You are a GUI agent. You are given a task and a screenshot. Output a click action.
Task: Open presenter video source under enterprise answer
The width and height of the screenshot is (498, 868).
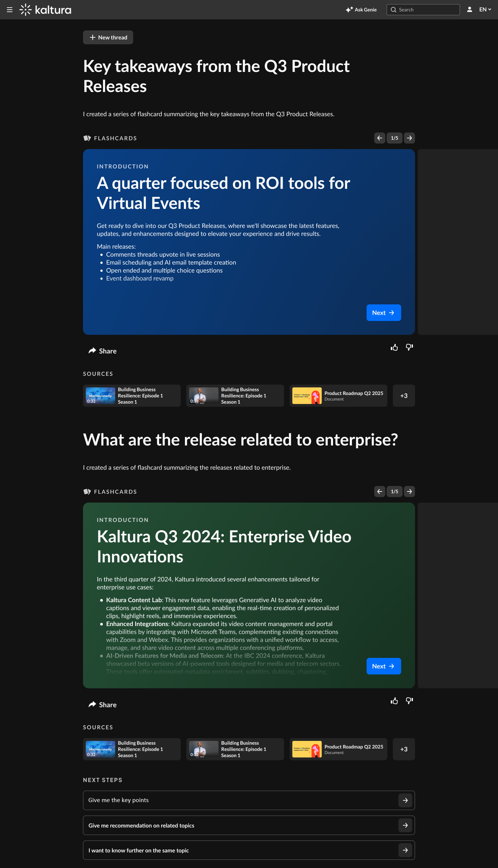tap(235, 749)
